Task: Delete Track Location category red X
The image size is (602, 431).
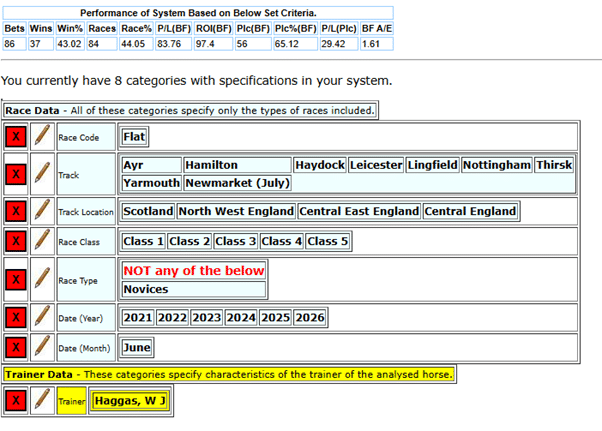Action: (16, 211)
